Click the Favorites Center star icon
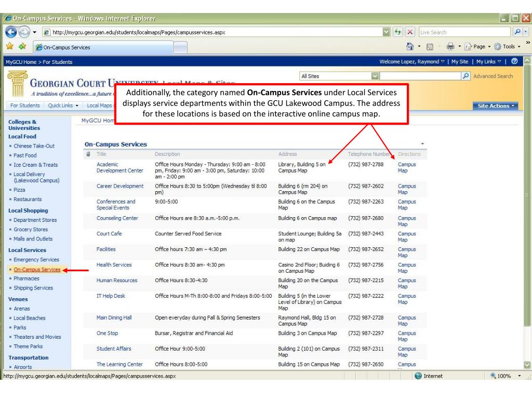Image resolution: width=532 pixels, height=399 pixels. pyautogui.click(x=10, y=46)
